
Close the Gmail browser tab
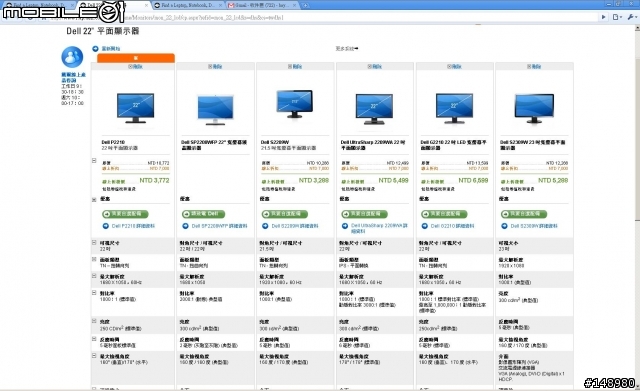294,5
